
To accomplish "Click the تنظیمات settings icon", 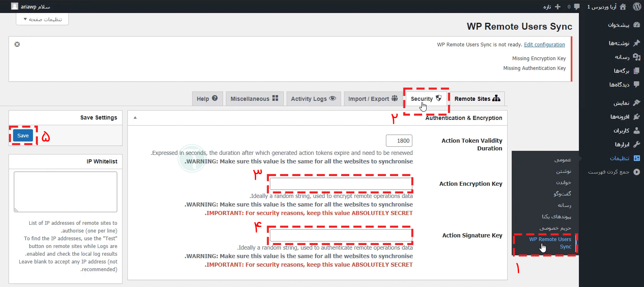I will point(637,158).
